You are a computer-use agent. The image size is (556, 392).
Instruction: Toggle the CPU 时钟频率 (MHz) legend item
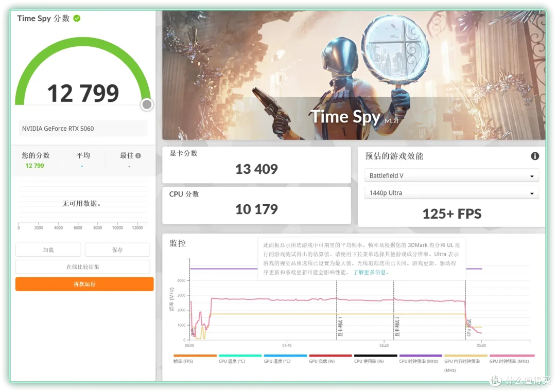[421, 359]
